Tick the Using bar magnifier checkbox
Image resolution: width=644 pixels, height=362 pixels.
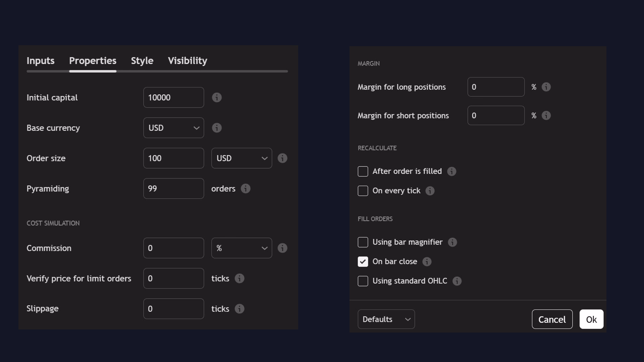363,242
